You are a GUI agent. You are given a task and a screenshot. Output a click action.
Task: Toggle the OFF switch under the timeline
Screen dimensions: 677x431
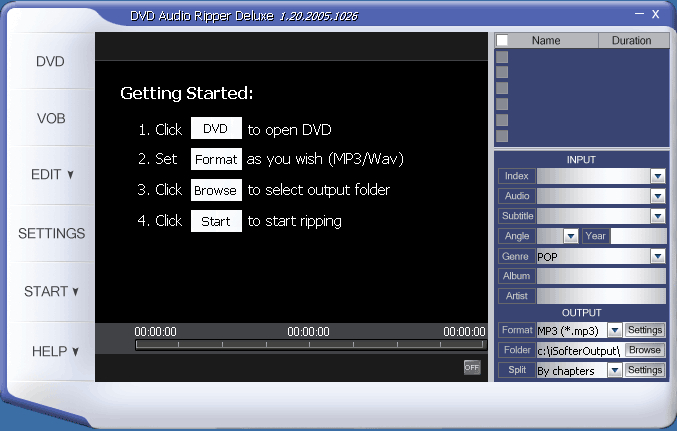tap(472, 368)
